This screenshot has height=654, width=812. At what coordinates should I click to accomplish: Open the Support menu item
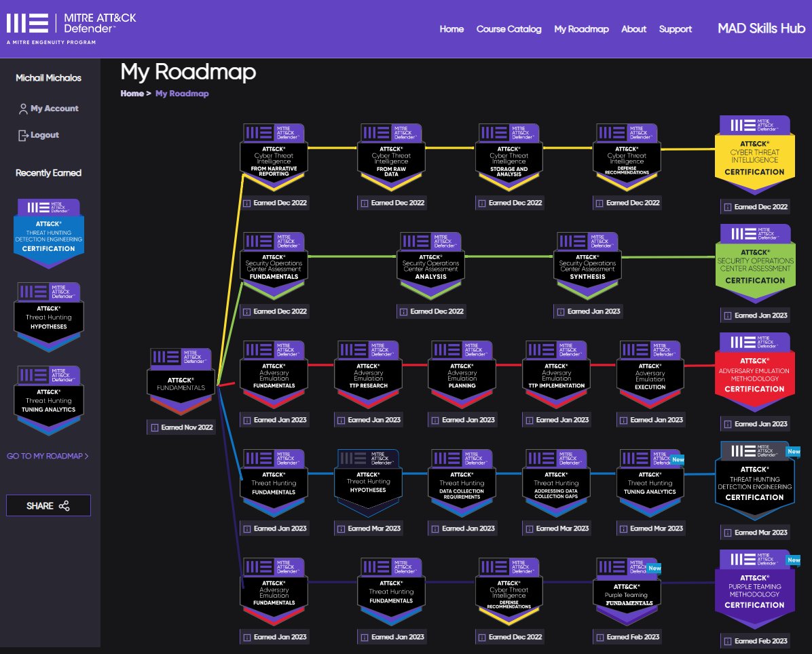coord(675,29)
